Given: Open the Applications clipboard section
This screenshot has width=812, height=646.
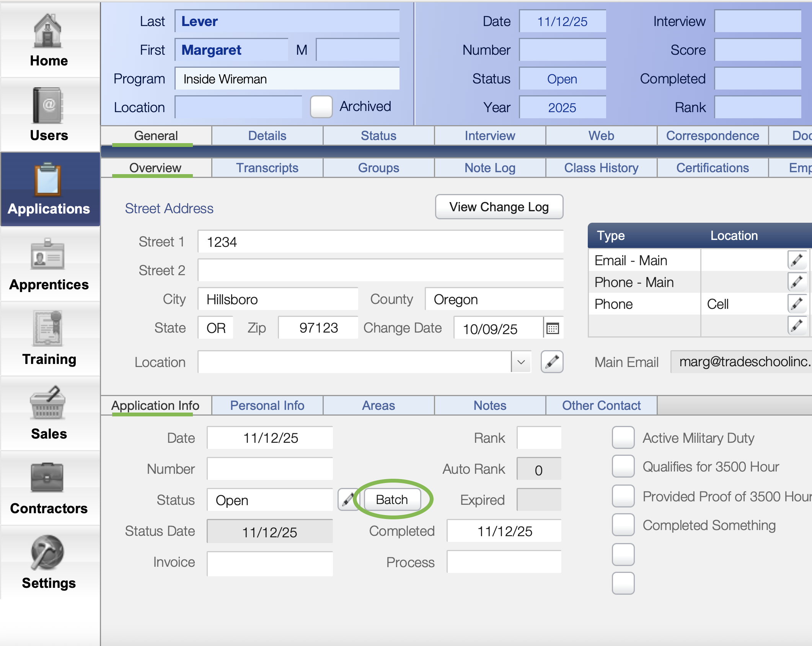Looking at the screenshot, I should tap(49, 189).
